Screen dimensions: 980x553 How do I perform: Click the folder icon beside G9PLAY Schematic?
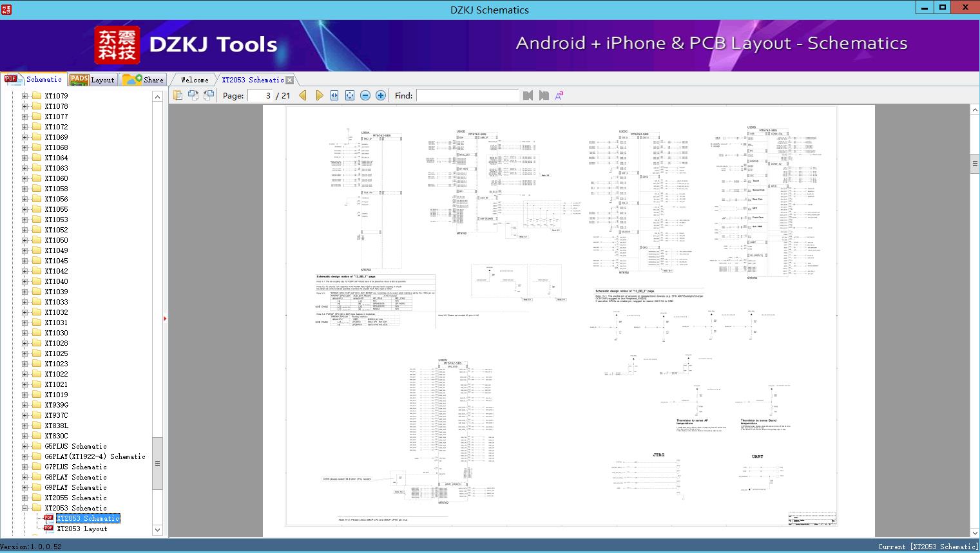37,487
